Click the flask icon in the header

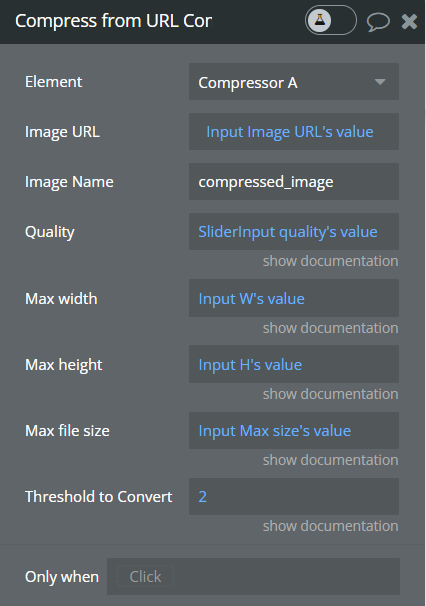[x=319, y=20]
